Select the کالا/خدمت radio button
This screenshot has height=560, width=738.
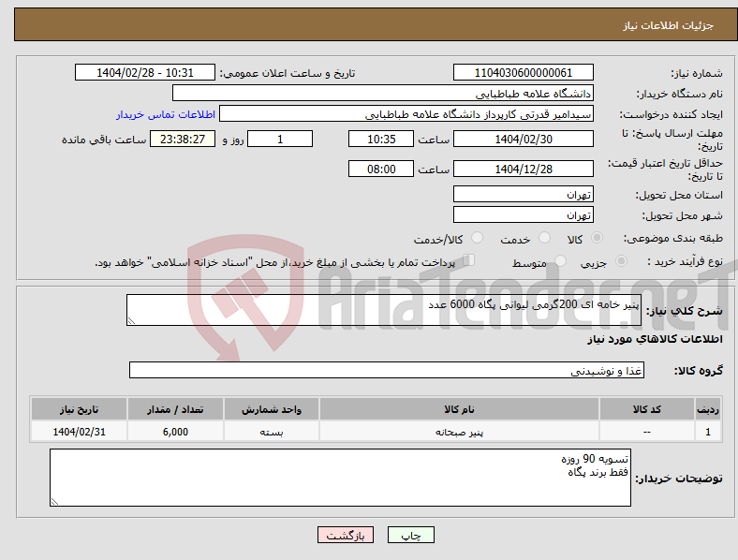point(477,238)
